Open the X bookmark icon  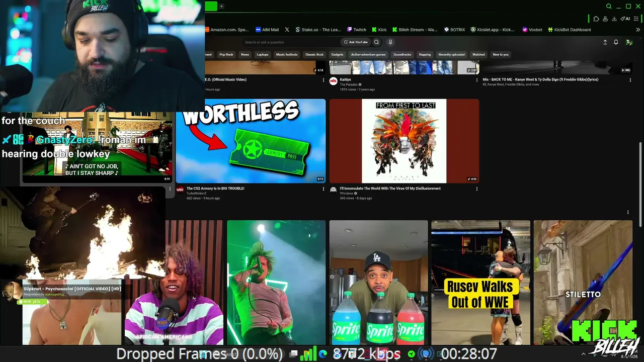coord(287,30)
